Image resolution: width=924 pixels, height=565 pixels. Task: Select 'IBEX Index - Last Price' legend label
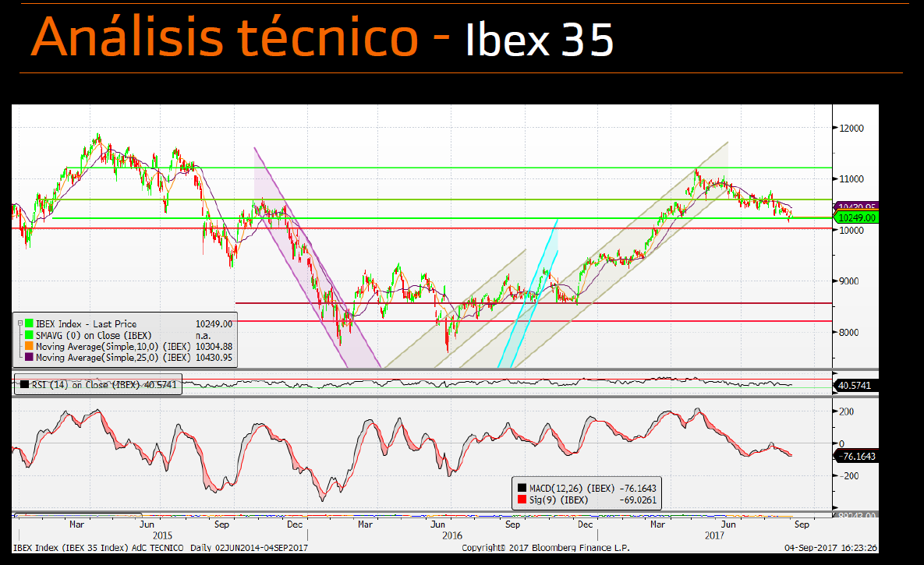86,324
